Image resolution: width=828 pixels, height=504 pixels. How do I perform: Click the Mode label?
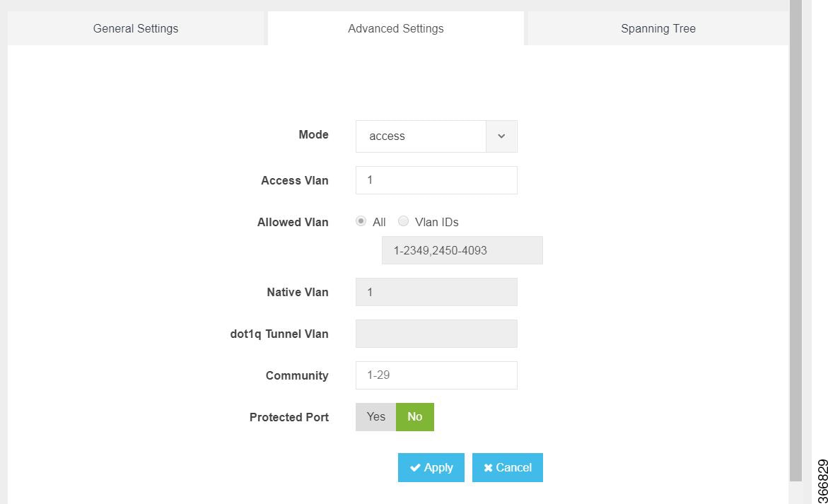pyautogui.click(x=314, y=134)
